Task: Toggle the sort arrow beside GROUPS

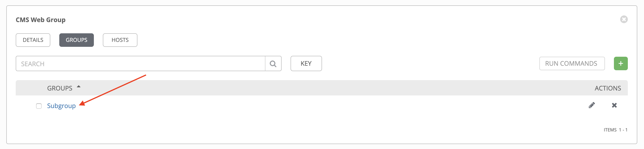Action: [x=79, y=86]
